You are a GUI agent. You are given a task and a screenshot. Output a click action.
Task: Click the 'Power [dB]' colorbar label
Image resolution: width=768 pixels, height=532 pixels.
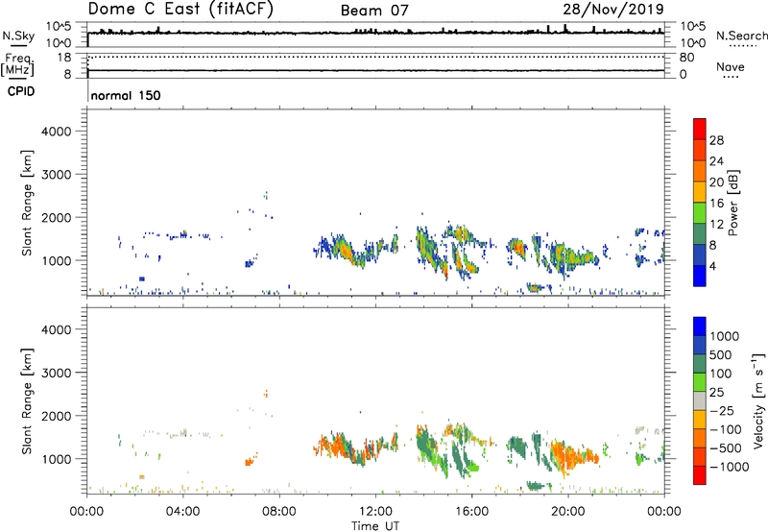pos(732,203)
